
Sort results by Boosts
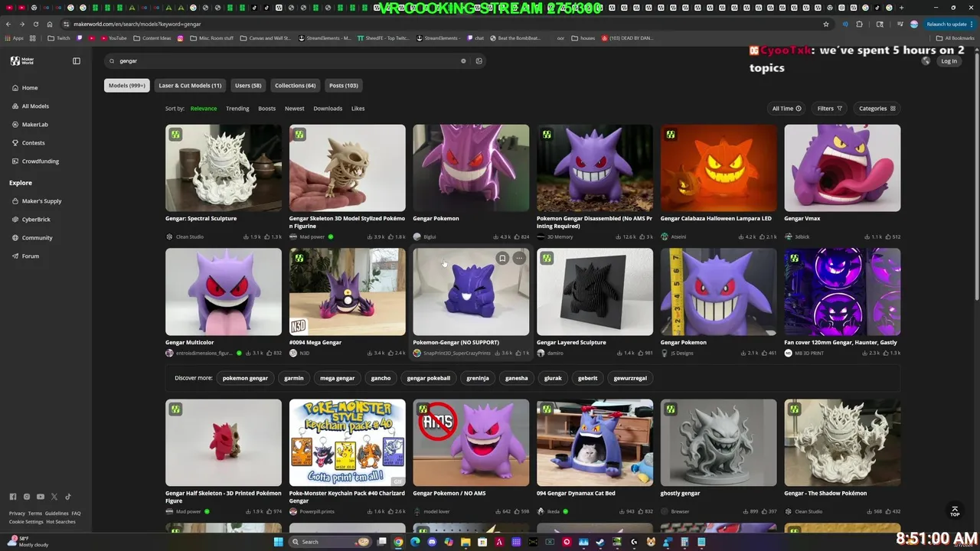click(266, 109)
